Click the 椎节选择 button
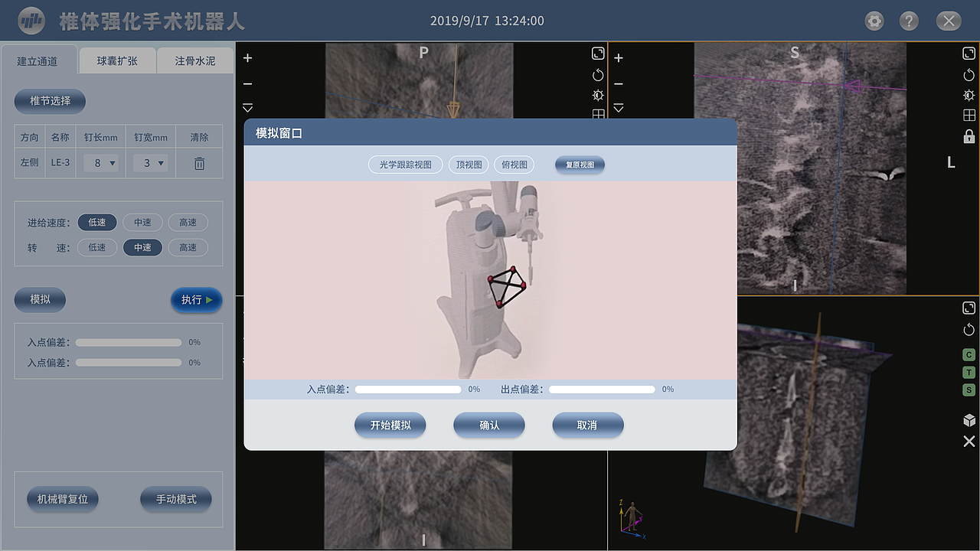The image size is (980, 551). click(x=50, y=101)
